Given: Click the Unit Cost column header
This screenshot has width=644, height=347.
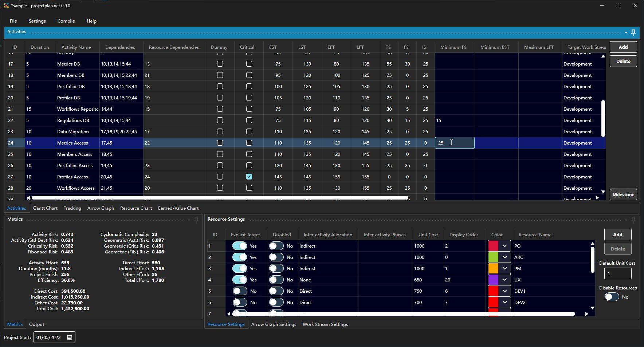Looking at the screenshot, I should 428,235.
